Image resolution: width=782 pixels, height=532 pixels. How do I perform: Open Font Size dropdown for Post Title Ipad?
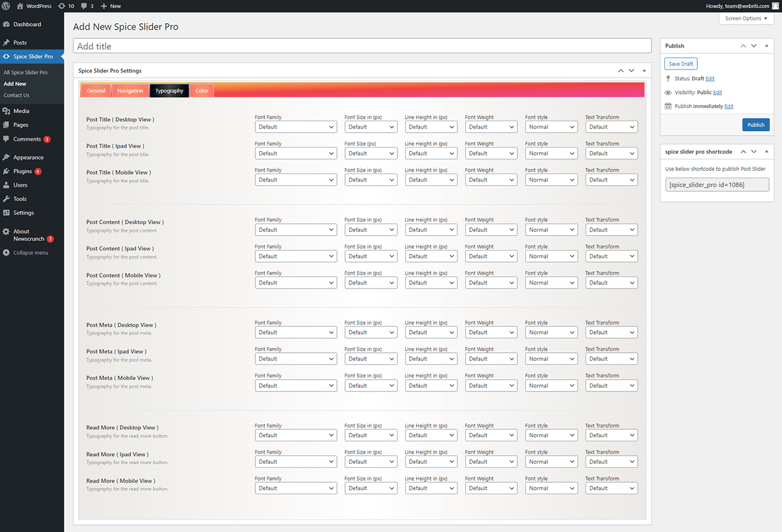(370, 153)
